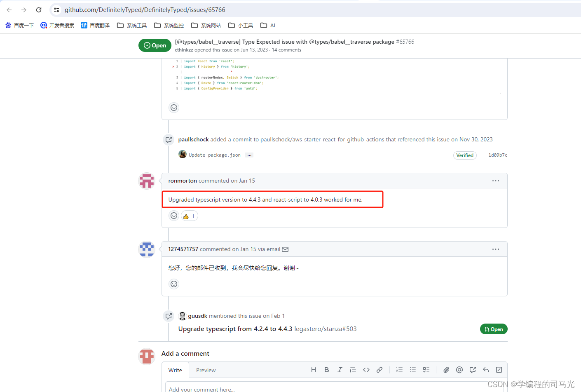Expand the 系统工具 bookmark folder
This screenshot has width=581, height=392.
[x=132, y=25]
